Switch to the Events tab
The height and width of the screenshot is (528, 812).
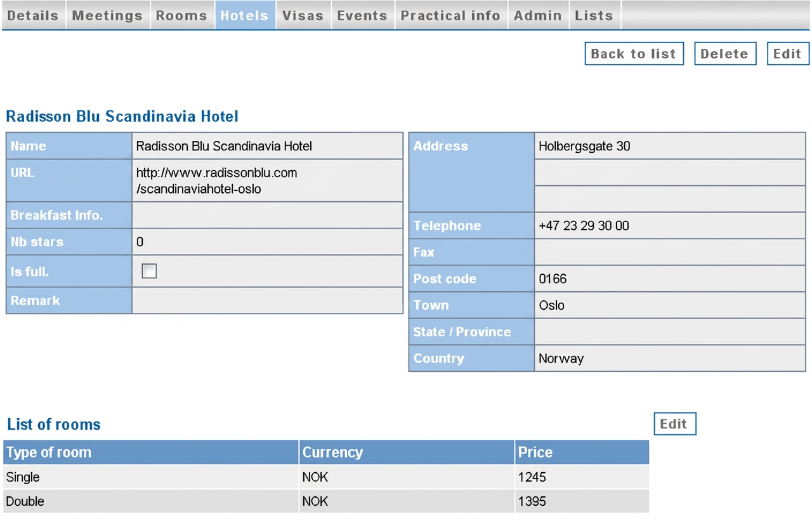pos(362,15)
